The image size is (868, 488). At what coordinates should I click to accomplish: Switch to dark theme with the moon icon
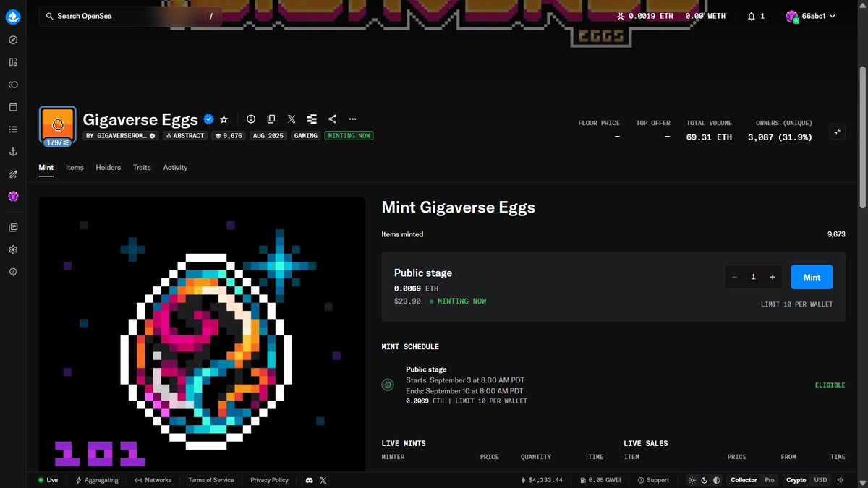coord(705,480)
